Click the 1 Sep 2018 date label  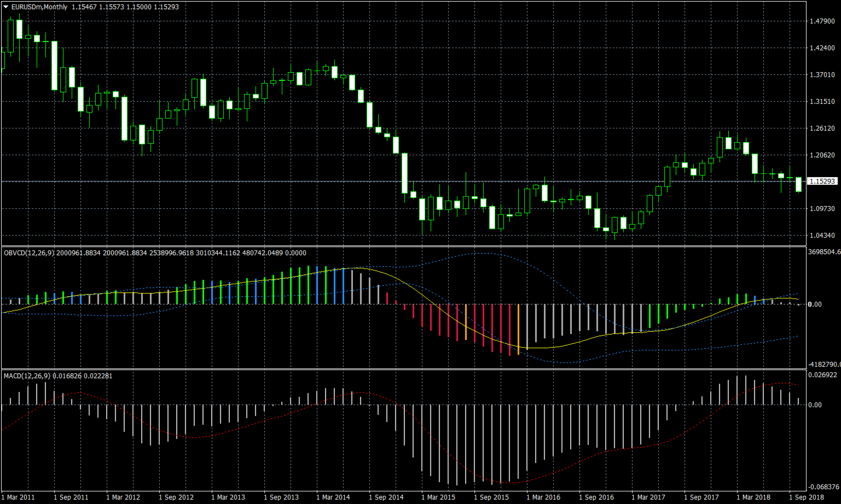coord(807,497)
